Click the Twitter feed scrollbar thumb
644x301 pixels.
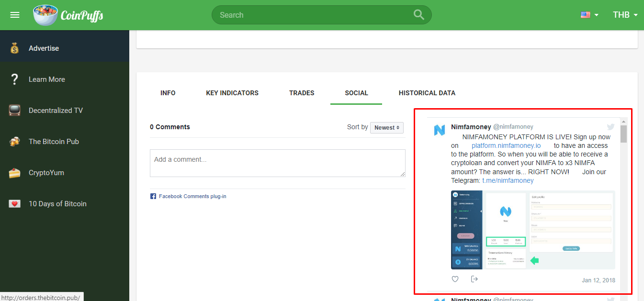(x=623, y=134)
